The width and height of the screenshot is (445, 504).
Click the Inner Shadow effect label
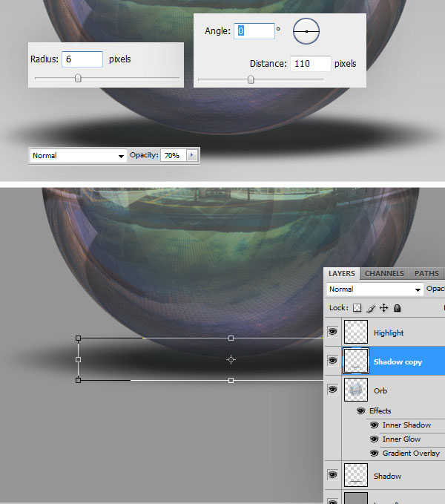pyautogui.click(x=406, y=425)
